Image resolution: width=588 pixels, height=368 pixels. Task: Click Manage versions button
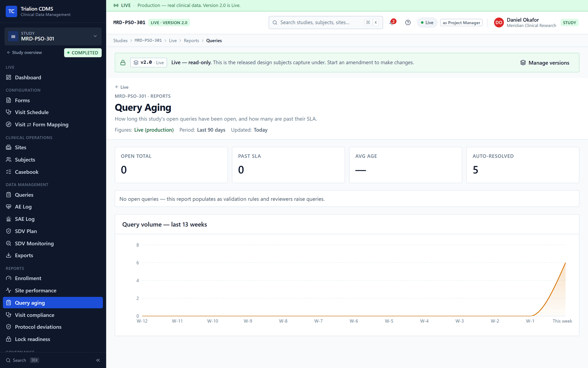pyautogui.click(x=545, y=63)
